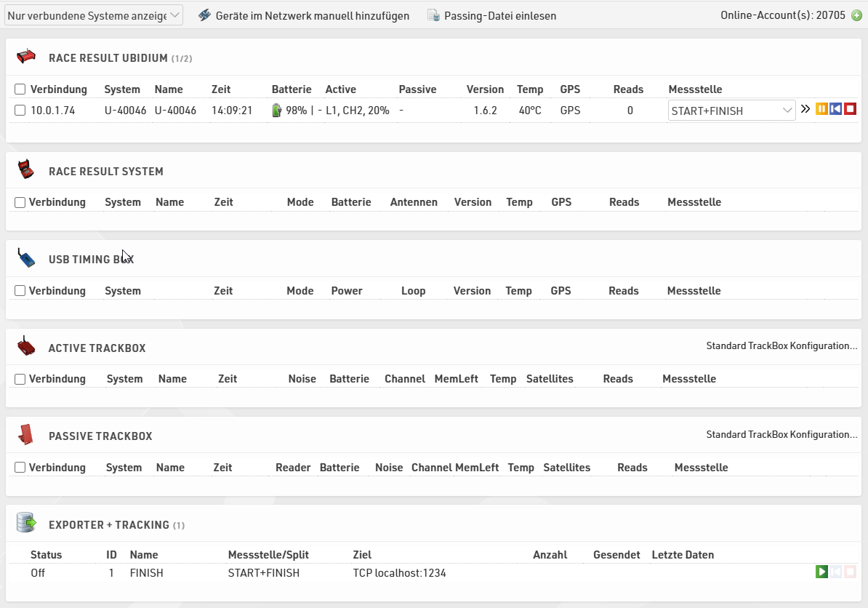Open the START+FINISH Messstelle dropdown

[x=731, y=111]
